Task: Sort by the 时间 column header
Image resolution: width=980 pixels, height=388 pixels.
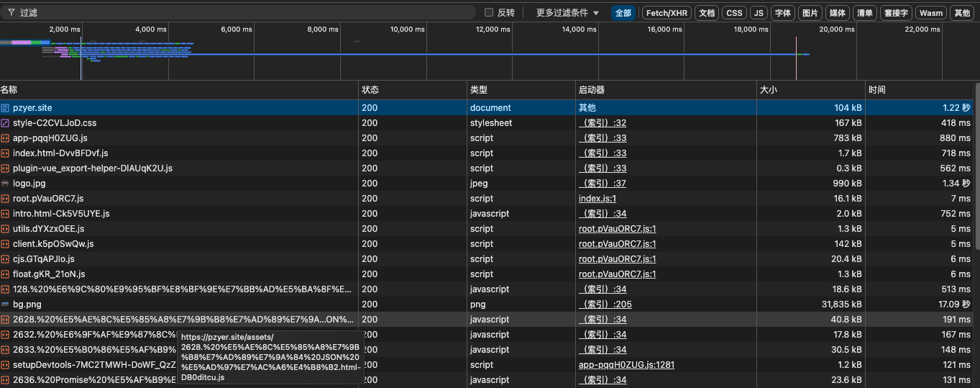Action: click(x=876, y=90)
